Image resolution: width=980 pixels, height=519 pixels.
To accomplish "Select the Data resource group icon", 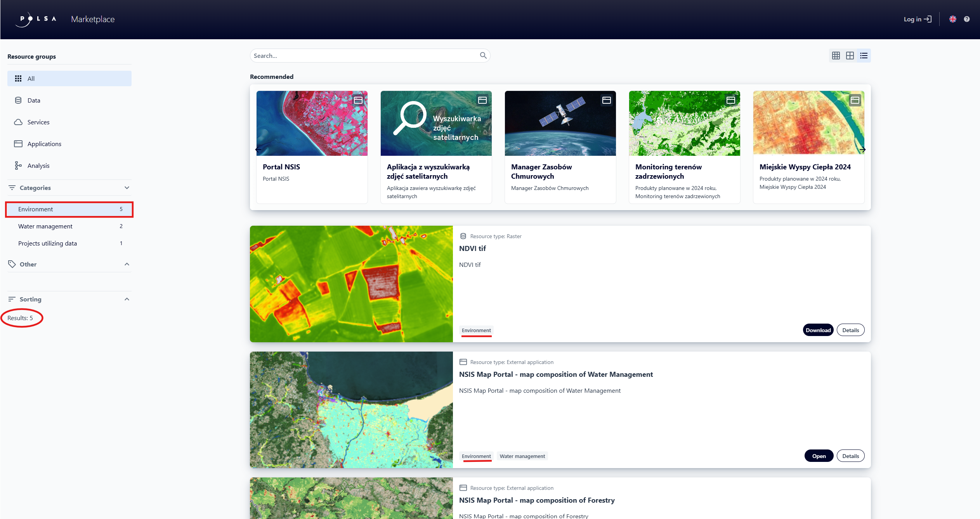I will coord(18,100).
